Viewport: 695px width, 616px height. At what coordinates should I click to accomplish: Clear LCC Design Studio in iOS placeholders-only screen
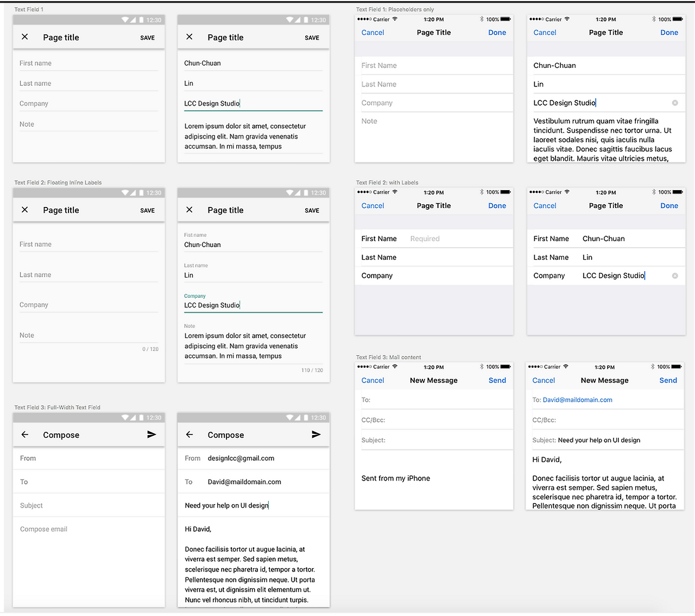coord(675,103)
